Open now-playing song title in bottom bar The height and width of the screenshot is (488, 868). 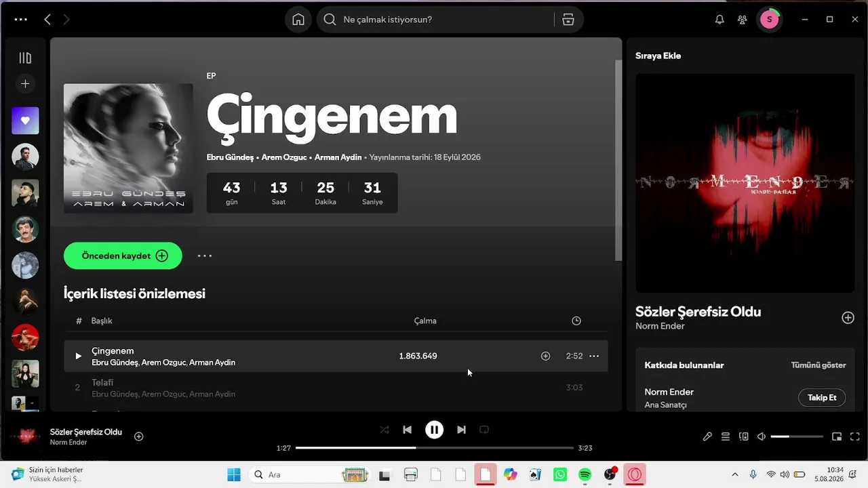[86, 432]
